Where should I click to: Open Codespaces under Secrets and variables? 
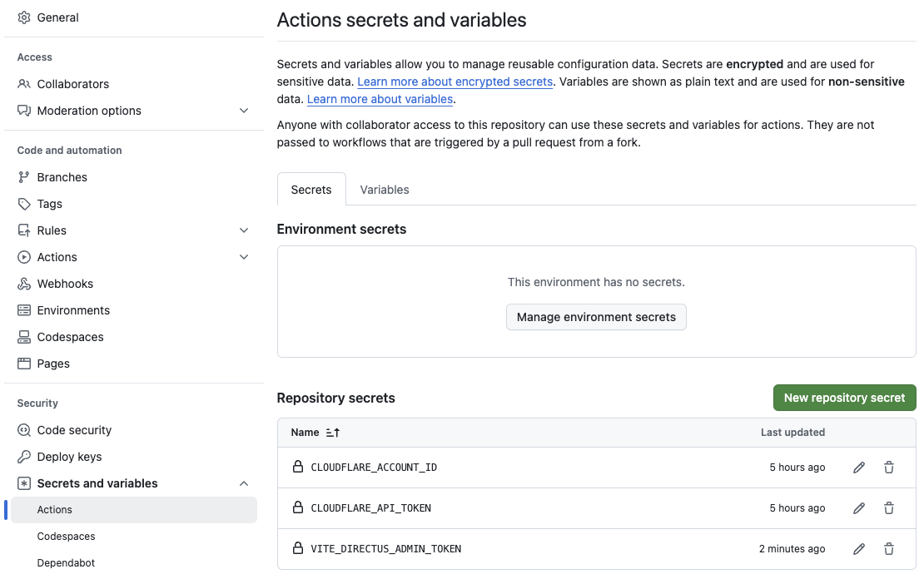click(x=67, y=537)
